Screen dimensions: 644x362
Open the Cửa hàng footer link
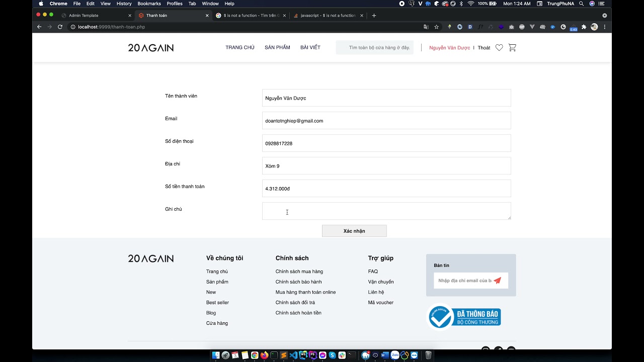click(x=217, y=323)
